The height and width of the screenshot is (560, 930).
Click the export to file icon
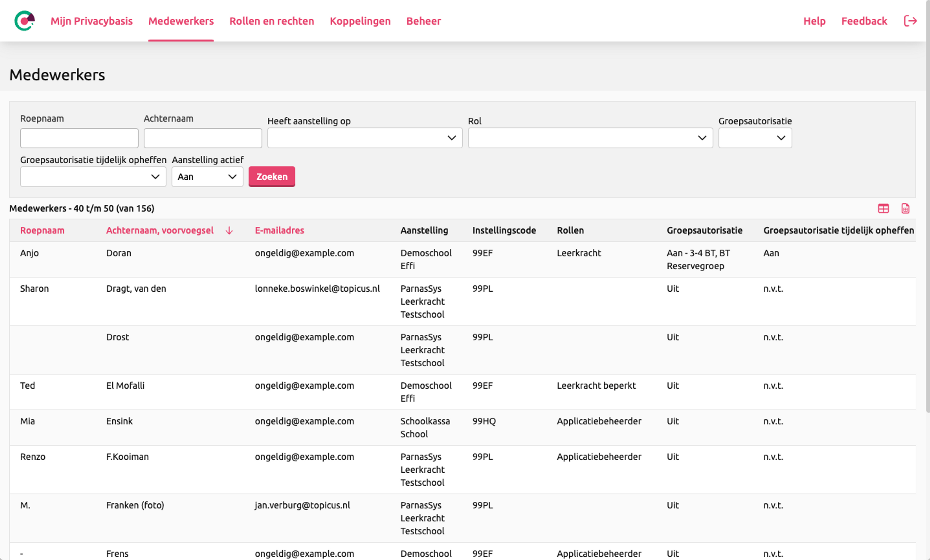tap(906, 209)
